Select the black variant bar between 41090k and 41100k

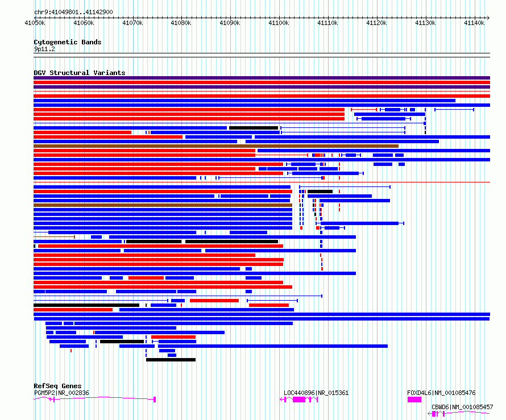tap(254, 128)
